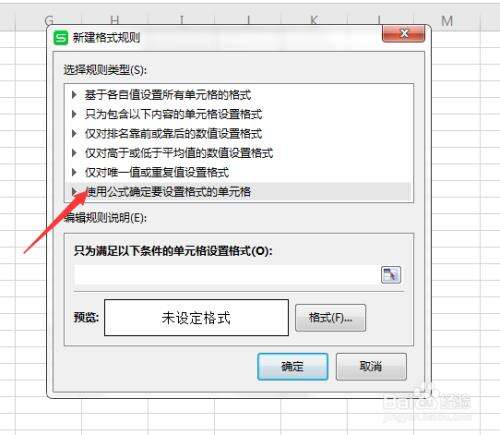Select rule 仅对唯一值或重复值设置格式

(x=238, y=172)
